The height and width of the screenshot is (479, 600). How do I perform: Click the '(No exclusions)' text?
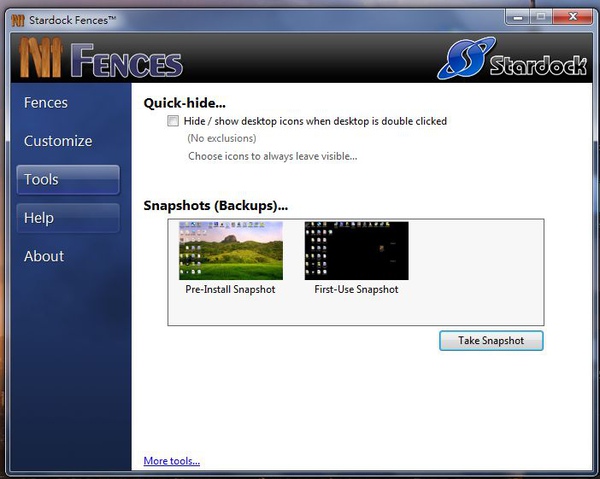222,138
